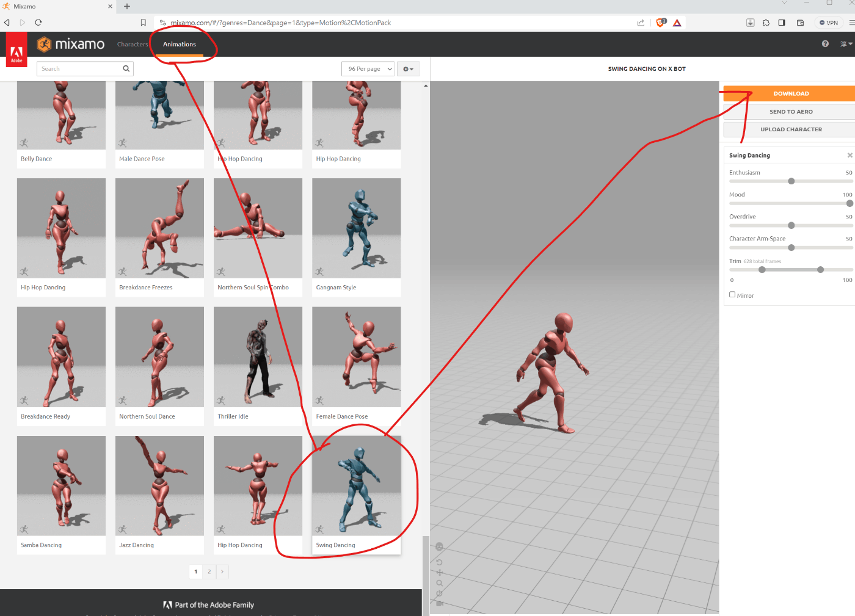Open the help question mark icon
Image resolution: width=855 pixels, height=616 pixels.
coord(825,44)
